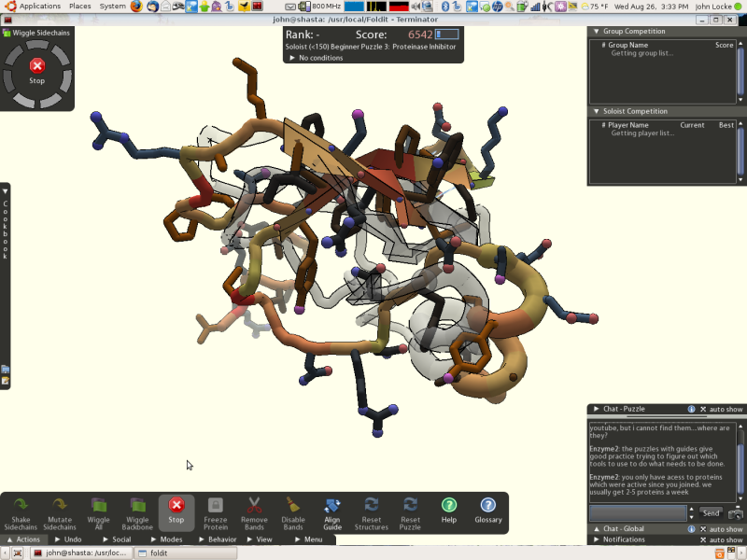Send the chat message
Viewport: 747px width, 560px height.
pos(711,513)
